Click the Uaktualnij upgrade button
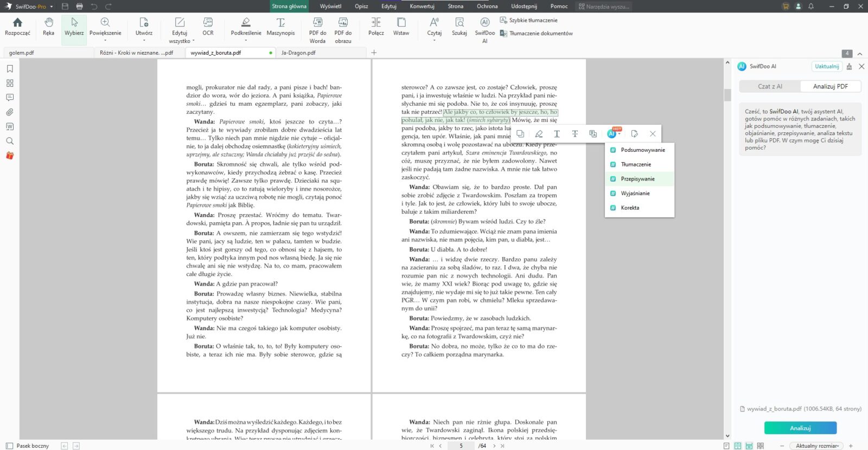868x450 pixels. [x=827, y=66]
